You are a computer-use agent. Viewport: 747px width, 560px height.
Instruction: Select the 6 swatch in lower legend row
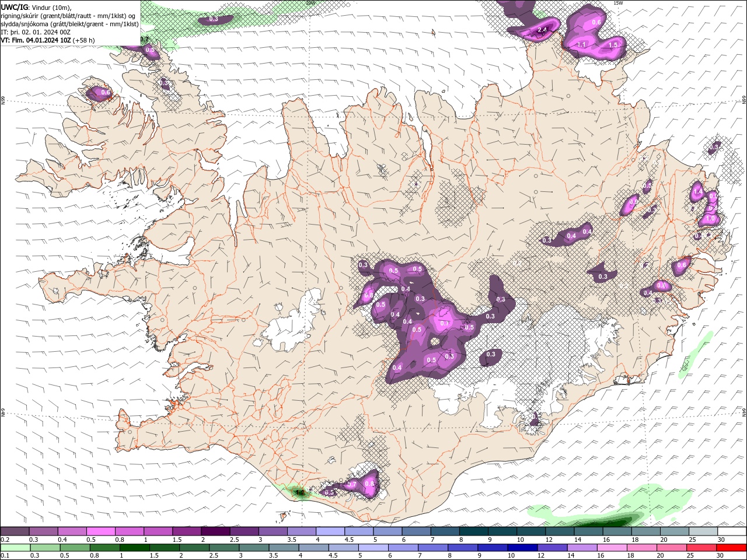[403, 548]
